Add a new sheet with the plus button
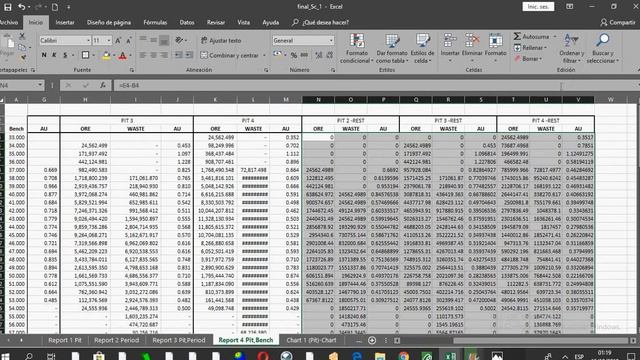This screenshot has width=640, height=360. [372, 340]
